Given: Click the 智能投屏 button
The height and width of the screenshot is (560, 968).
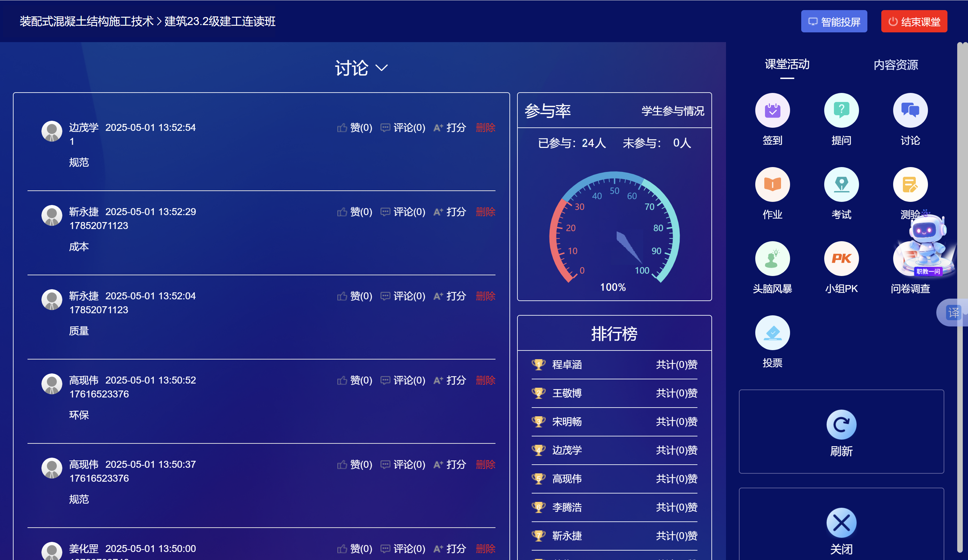Looking at the screenshot, I should click(834, 22).
